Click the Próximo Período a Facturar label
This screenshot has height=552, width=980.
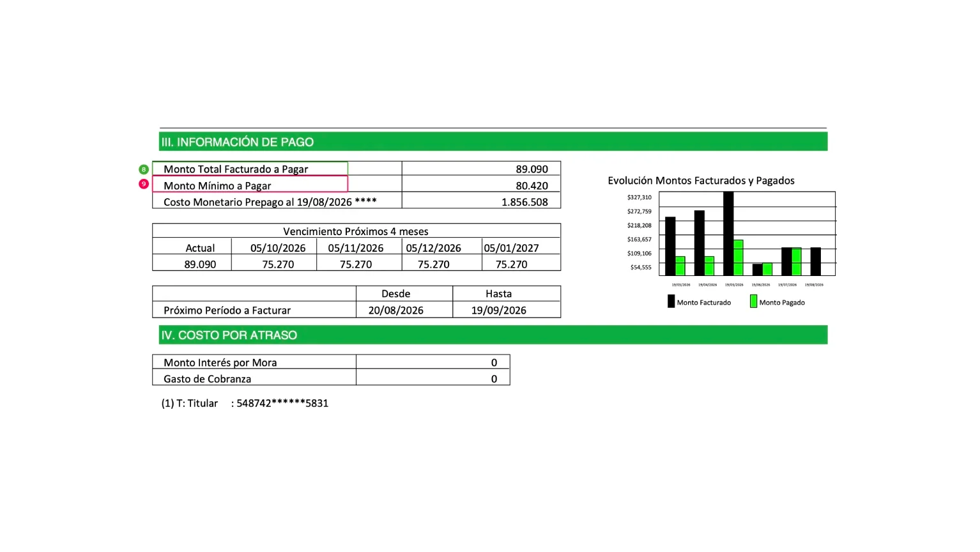tap(227, 310)
